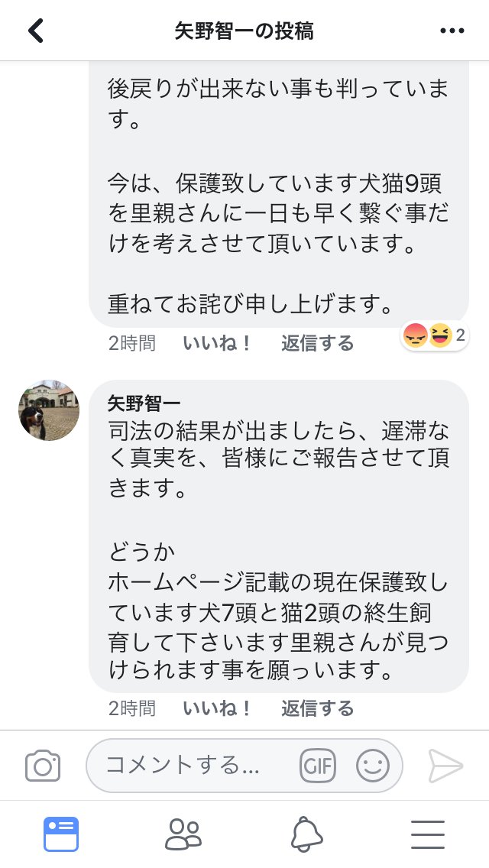
Task: Tap the back arrow icon
Action: pyautogui.click(x=35, y=31)
